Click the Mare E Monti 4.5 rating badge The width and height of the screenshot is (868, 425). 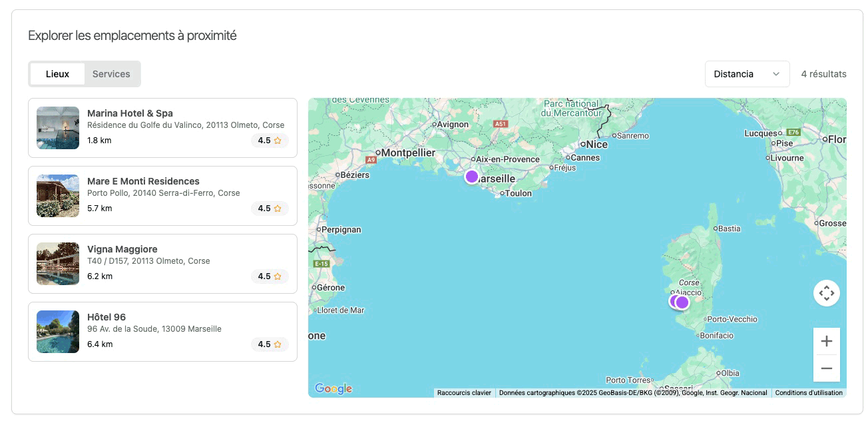click(x=270, y=209)
